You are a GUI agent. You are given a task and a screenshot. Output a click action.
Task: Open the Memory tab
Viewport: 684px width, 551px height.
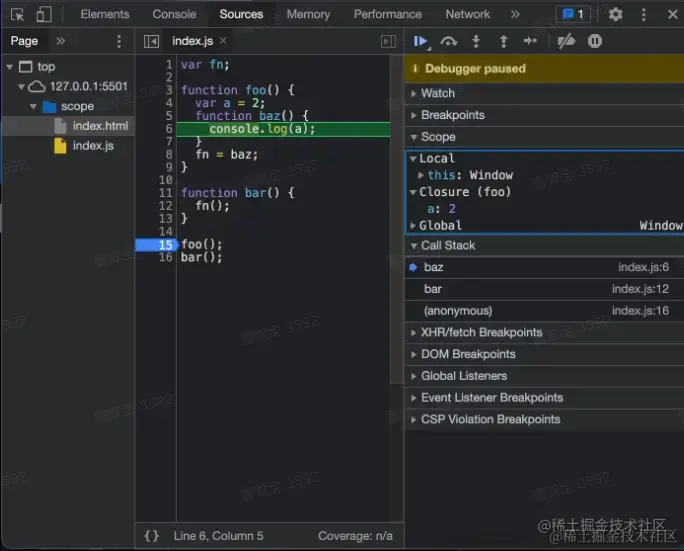point(308,14)
